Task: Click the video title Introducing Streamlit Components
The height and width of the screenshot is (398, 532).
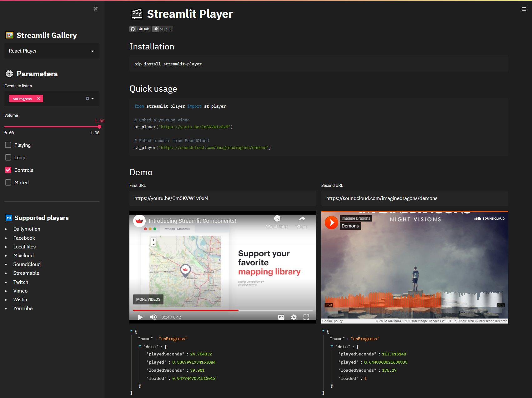Action: [192, 221]
